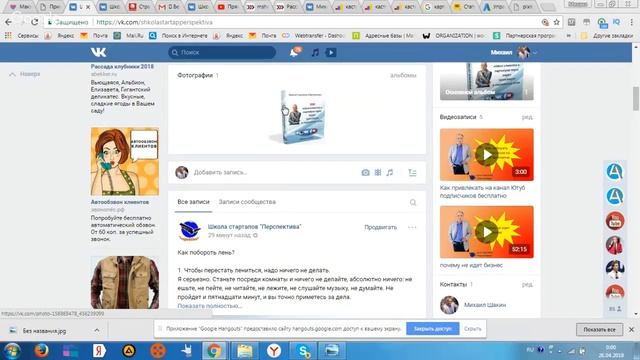This screenshot has width=640, height=360.
Task: Edit Контакты section via ред.
Action: point(527,284)
